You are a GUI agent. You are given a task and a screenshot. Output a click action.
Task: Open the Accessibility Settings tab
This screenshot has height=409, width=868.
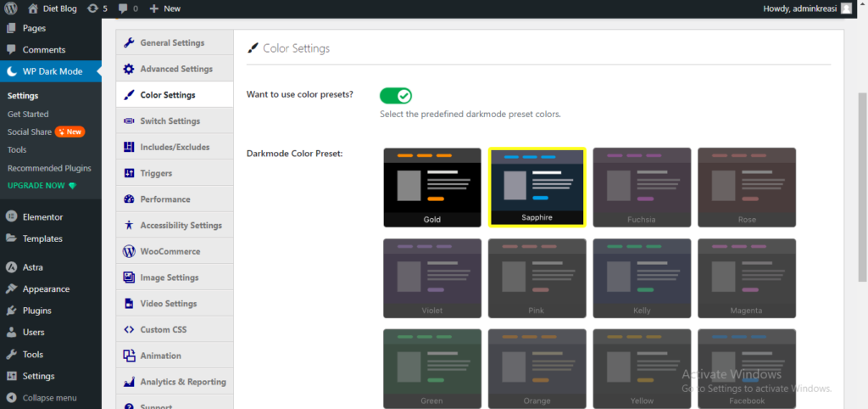click(181, 226)
